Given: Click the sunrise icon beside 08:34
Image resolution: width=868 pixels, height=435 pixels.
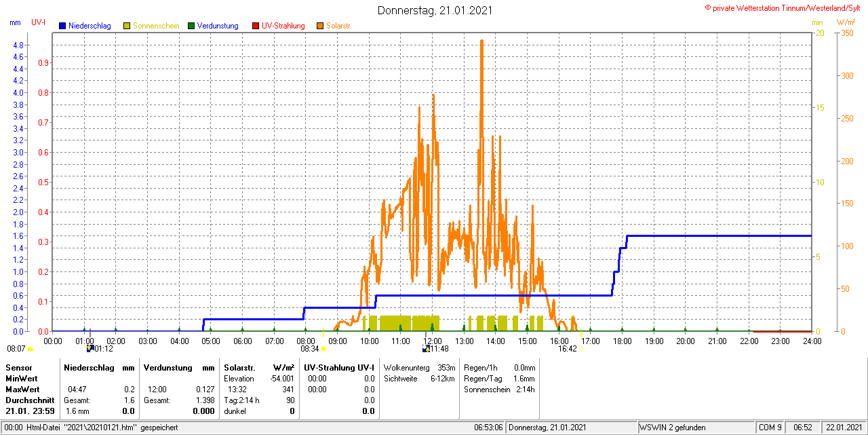Looking at the screenshot, I should coord(323,349).
